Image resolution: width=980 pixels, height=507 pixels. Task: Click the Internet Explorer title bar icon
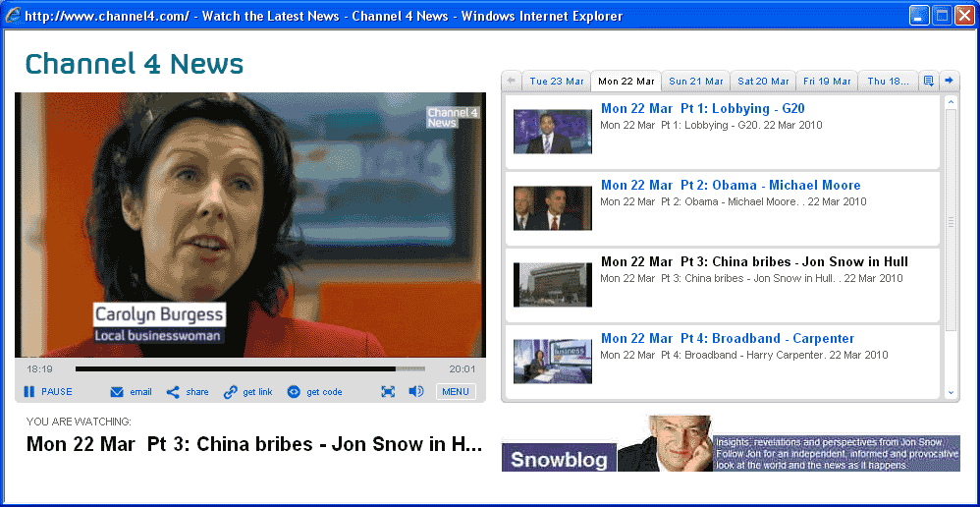coord(13,15)
